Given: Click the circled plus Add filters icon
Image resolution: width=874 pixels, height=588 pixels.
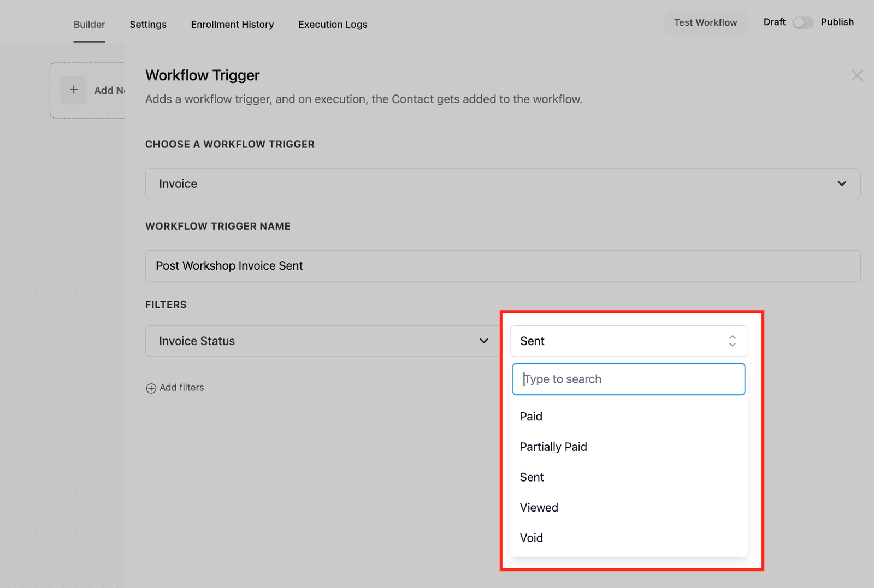Looking at the screenshot, I should [x=151, y=388].
